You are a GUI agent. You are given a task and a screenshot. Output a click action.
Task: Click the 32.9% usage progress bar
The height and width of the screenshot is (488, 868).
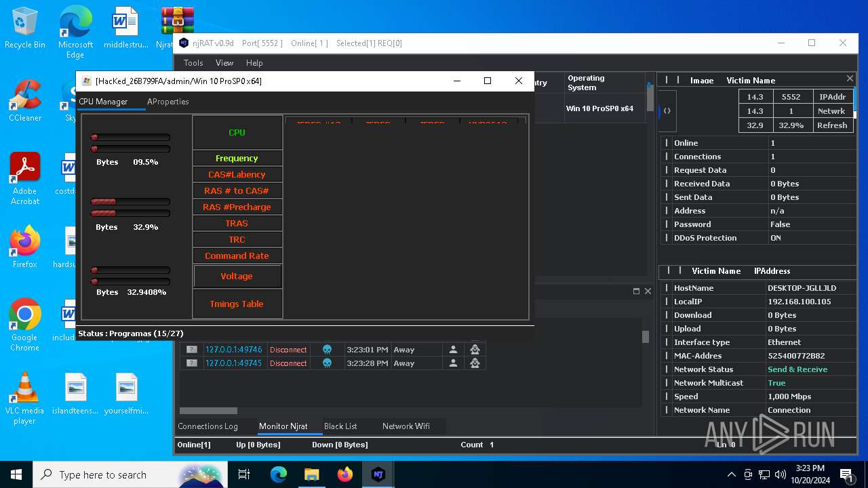point(130,207)
